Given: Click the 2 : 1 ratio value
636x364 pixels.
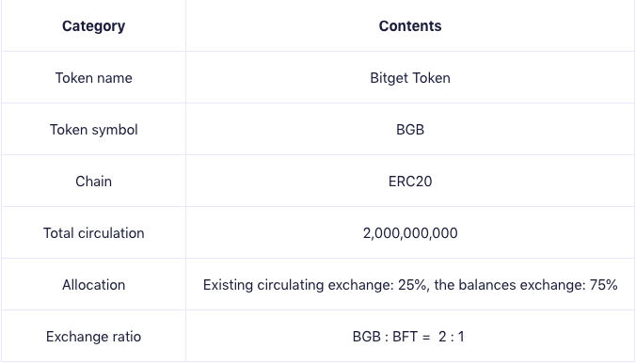Looking at the screenshot, I should point(451,337).
